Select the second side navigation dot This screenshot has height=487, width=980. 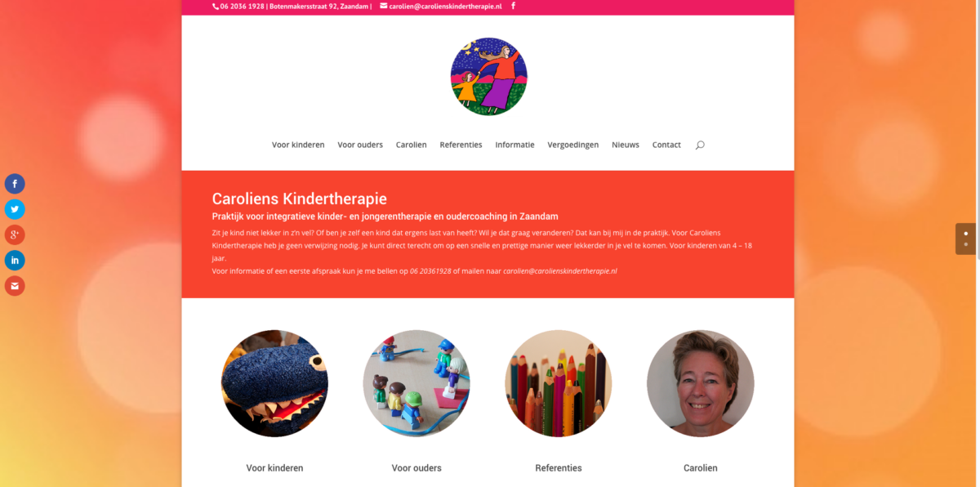click(965, 244)
